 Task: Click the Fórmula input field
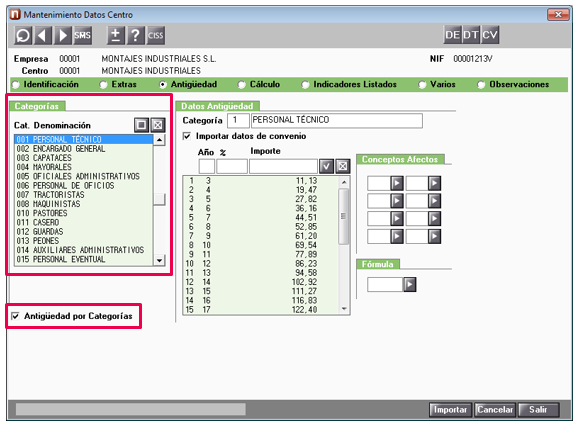(385, 285)
